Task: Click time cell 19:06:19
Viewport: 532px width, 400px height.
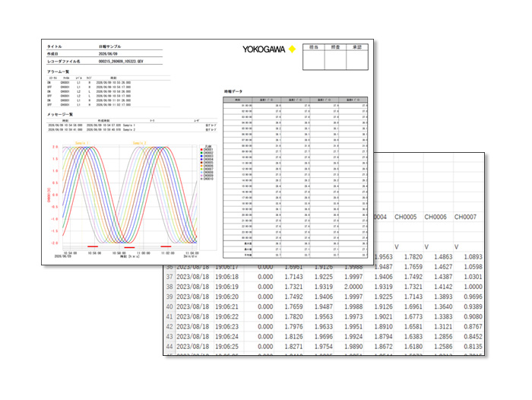Action: pyautogui.click(x=226, y=287)
